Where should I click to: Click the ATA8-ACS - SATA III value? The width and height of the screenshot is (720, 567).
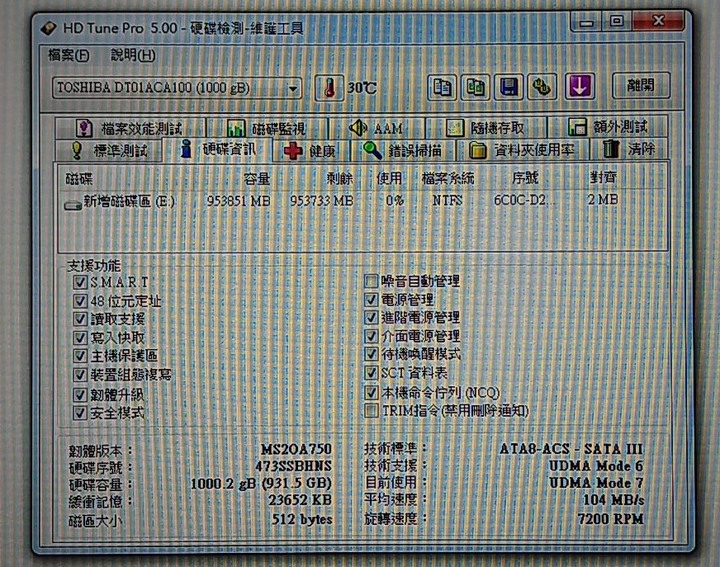click(x=572, y=449)
